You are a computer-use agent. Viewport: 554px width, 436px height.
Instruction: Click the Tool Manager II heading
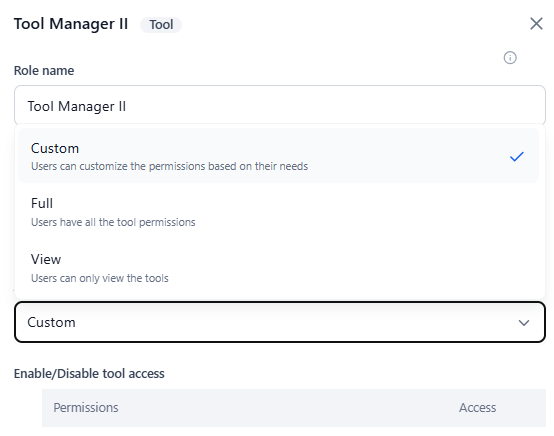(x=71, y=24)
